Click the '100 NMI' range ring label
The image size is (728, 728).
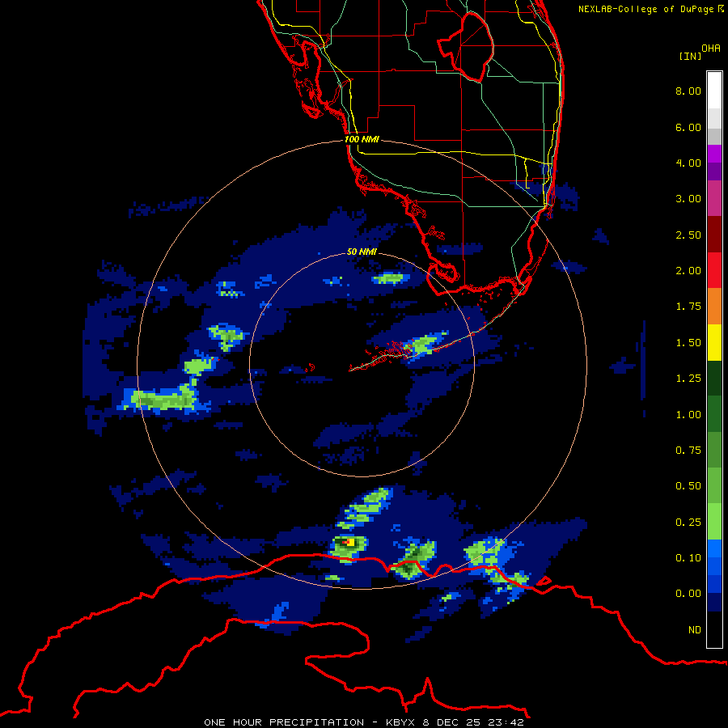tap(362, 139)
